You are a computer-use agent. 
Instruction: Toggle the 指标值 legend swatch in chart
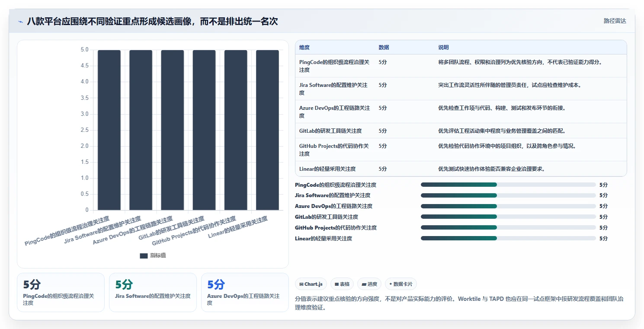[x=144, y=256]
